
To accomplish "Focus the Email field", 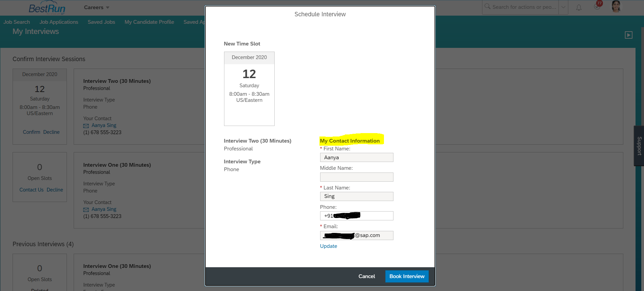I will (x=356, y=236).
